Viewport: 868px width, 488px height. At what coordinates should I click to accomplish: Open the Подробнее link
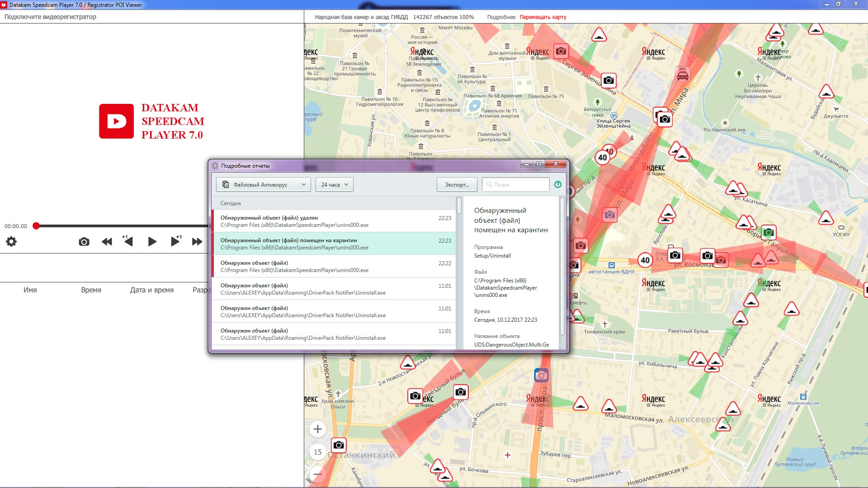pyautogui.click(x=501, y=17)
